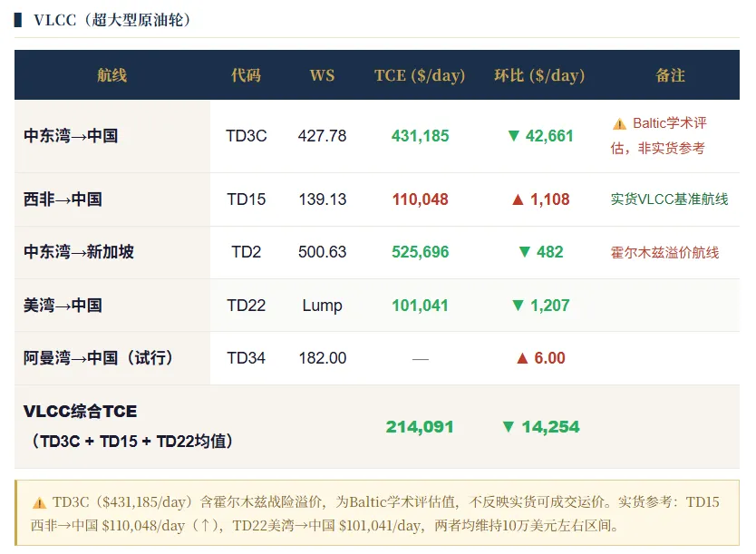Click the WS column header

click(x=322, y=75)
